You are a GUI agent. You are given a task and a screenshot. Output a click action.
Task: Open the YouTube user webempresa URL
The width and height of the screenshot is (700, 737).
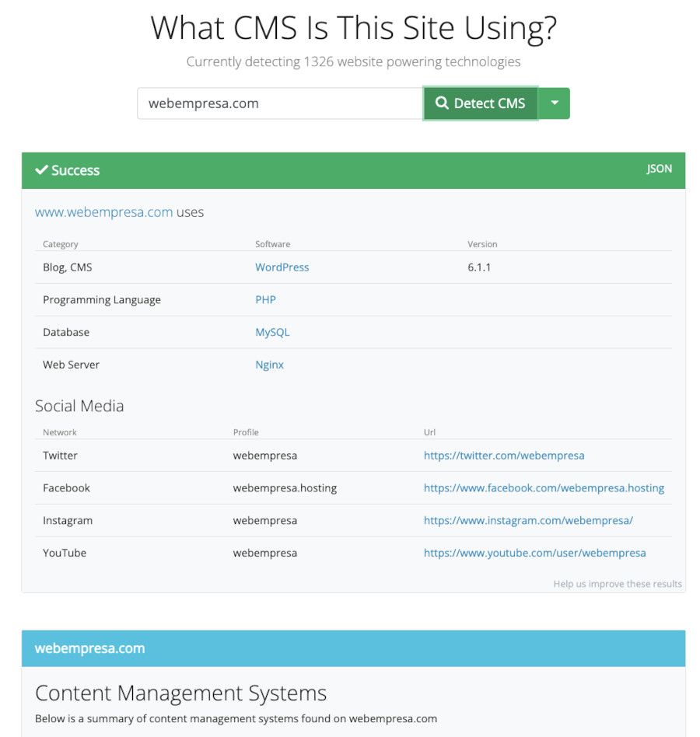[535, 553]
